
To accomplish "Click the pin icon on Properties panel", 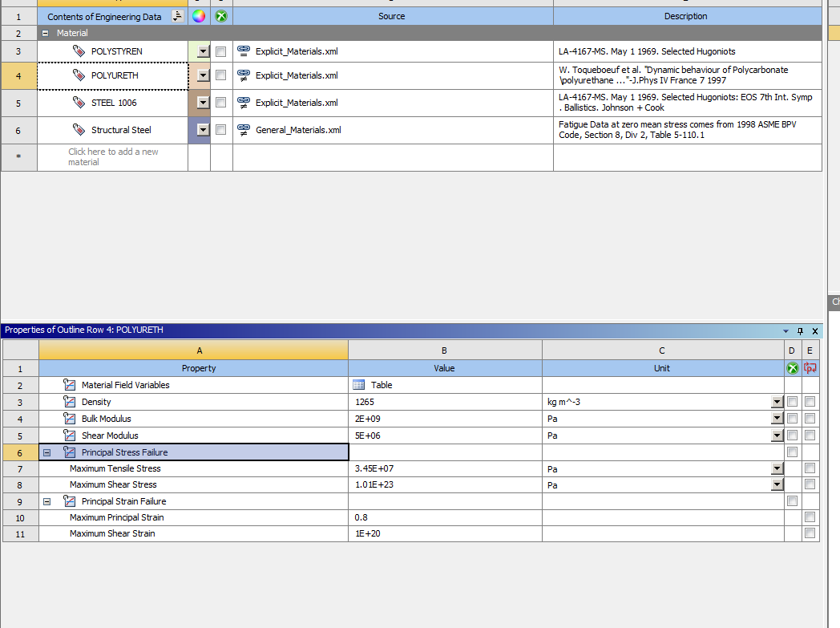I will 802,330.
